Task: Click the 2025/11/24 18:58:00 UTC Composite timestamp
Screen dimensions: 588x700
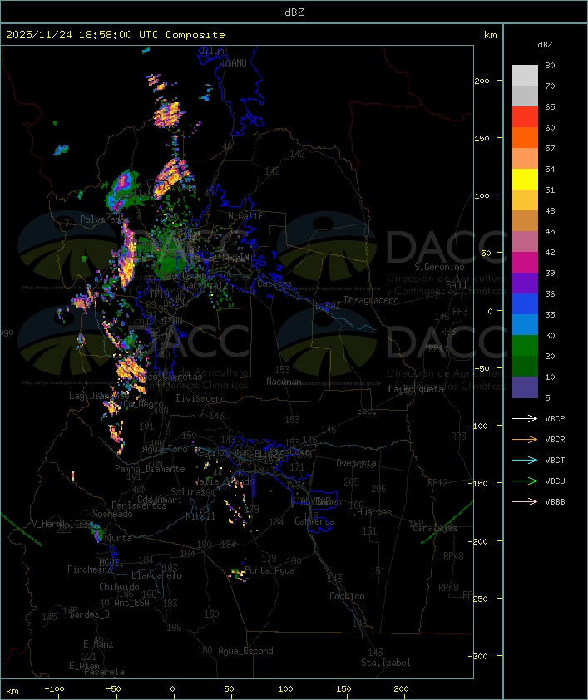Action: pyautogui.click(x=116, y=35)
